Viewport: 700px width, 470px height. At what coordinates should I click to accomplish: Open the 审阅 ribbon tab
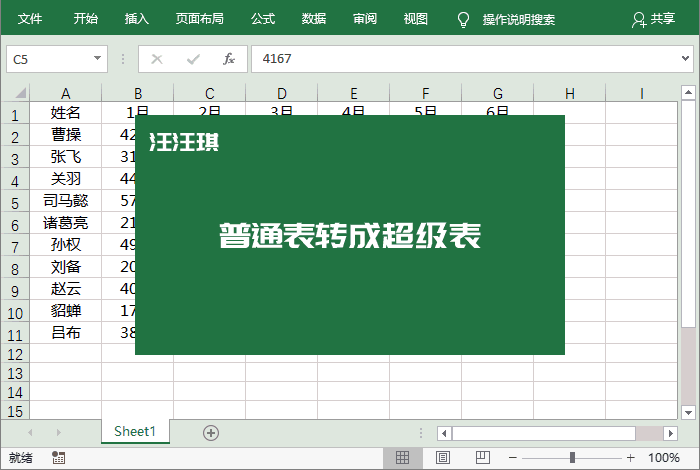tap(365, 19)
